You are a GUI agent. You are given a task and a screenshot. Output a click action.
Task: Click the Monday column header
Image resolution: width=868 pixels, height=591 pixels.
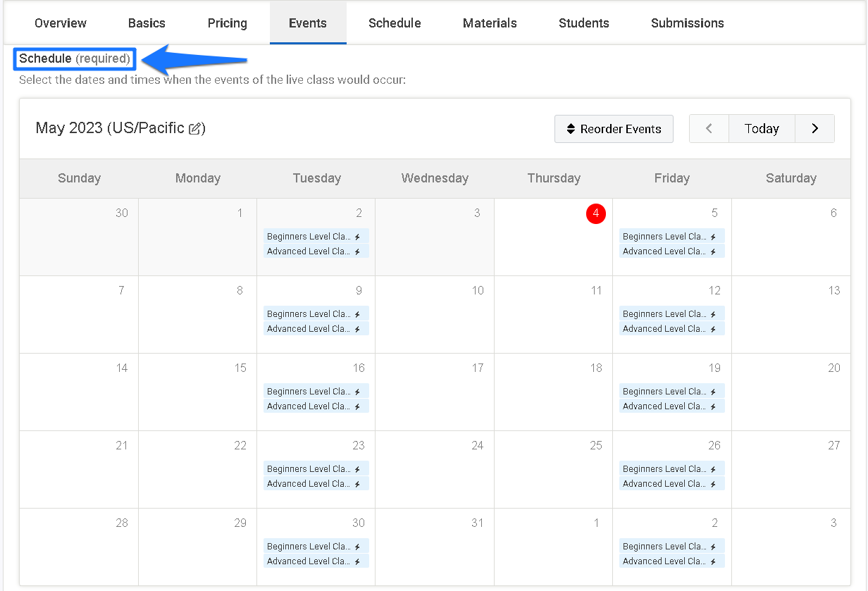point(197,178)
